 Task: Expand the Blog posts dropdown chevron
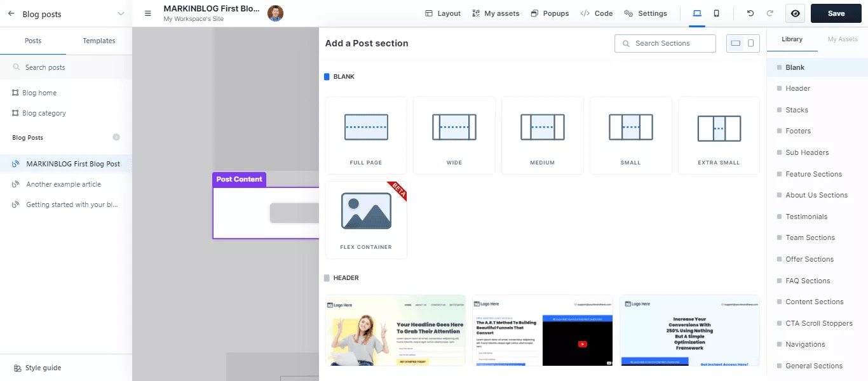121,13
